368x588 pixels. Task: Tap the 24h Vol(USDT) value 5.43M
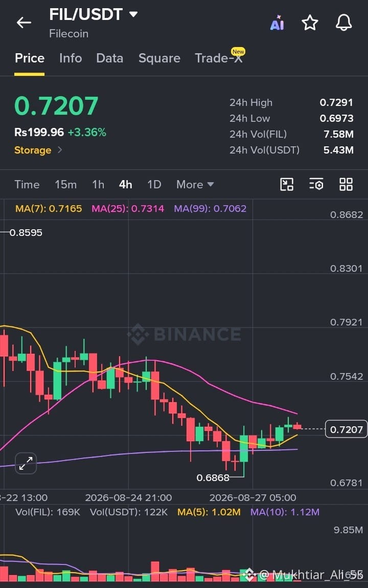pos(338,150)
